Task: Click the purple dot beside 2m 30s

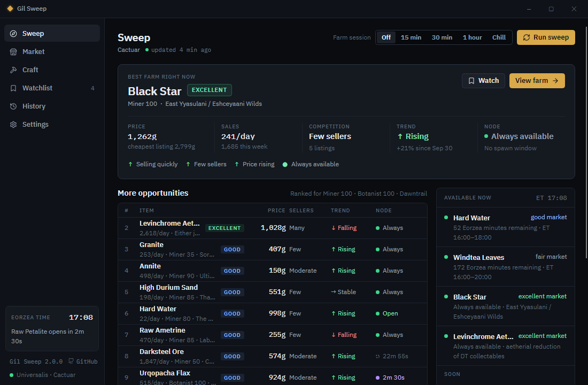Action: (377, 378)
